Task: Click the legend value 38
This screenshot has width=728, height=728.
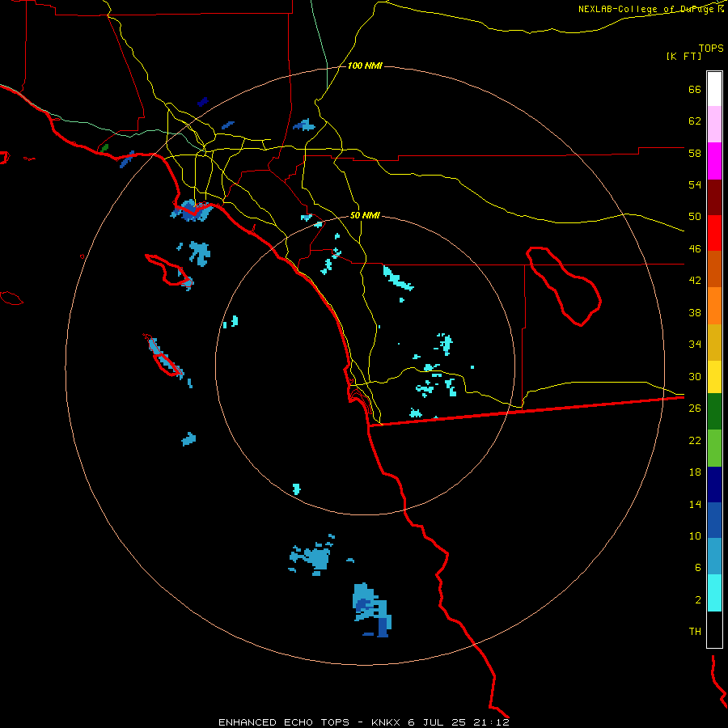Action: (x=695, y=312)
